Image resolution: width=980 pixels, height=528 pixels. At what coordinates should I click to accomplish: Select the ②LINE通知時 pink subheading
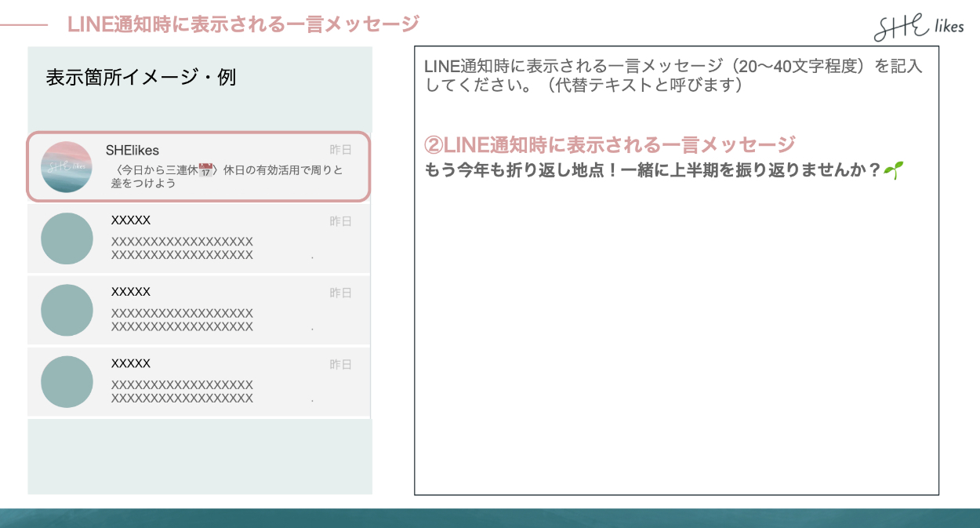click(x=609, y=144)
